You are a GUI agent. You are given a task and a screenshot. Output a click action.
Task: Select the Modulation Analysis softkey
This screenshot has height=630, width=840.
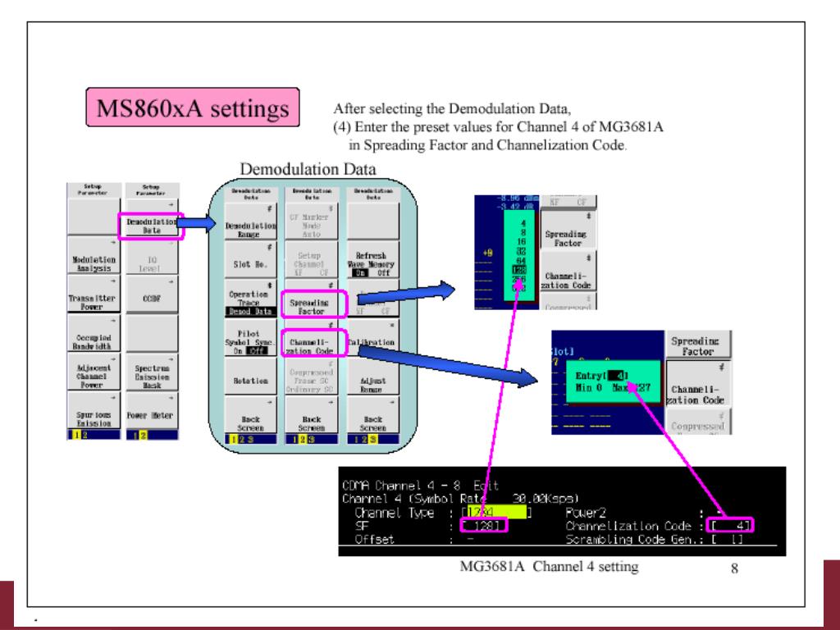94,257
